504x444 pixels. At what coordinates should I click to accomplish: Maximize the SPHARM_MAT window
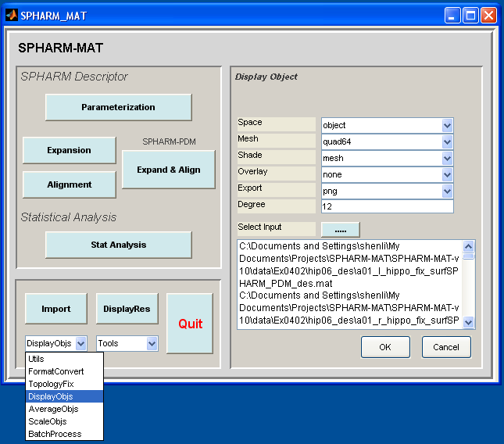pyautogui.click(x=470, y=16)
